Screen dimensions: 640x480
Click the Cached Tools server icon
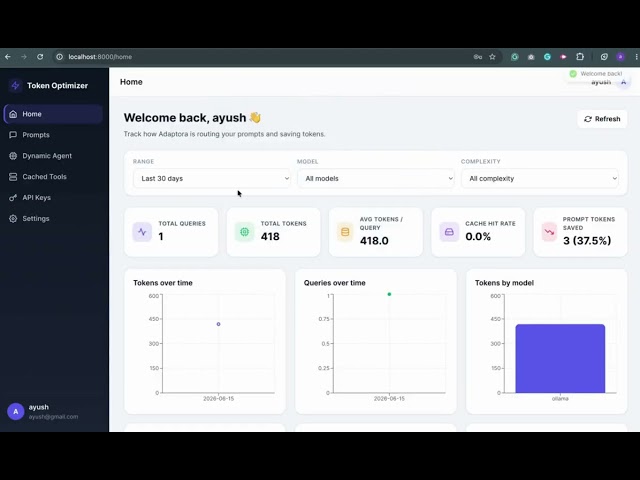pos(13,177)
